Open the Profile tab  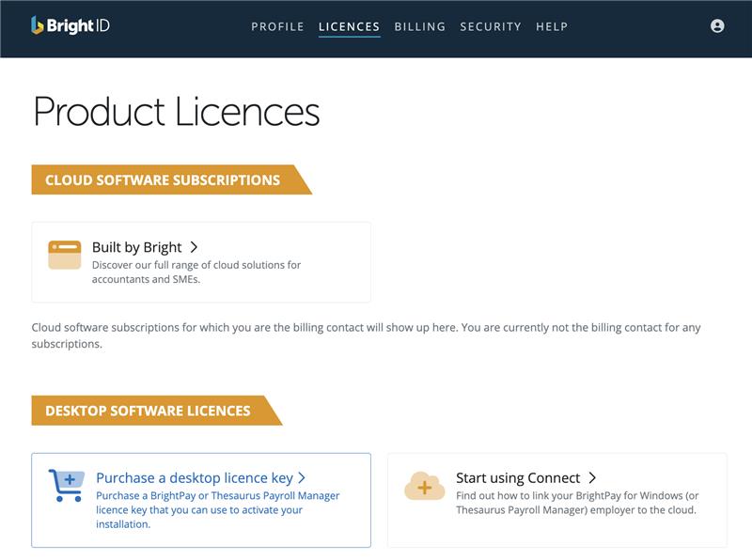[277, 27]
